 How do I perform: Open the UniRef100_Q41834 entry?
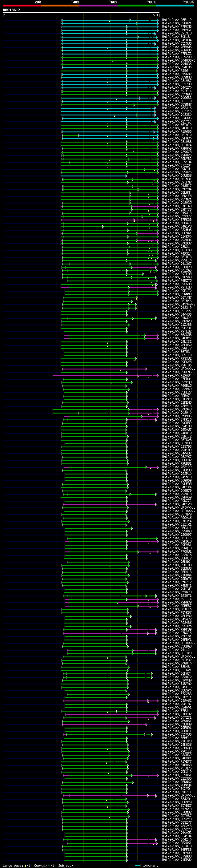[177, 40]
